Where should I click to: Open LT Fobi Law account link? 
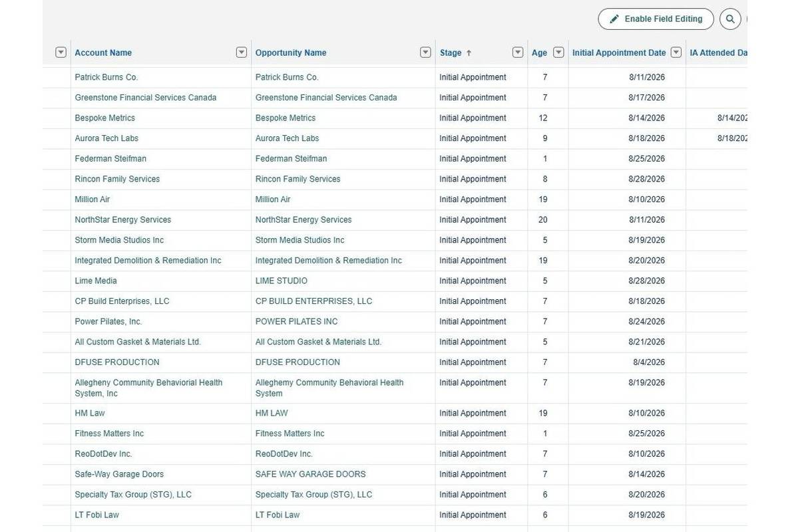click(97, 515)
